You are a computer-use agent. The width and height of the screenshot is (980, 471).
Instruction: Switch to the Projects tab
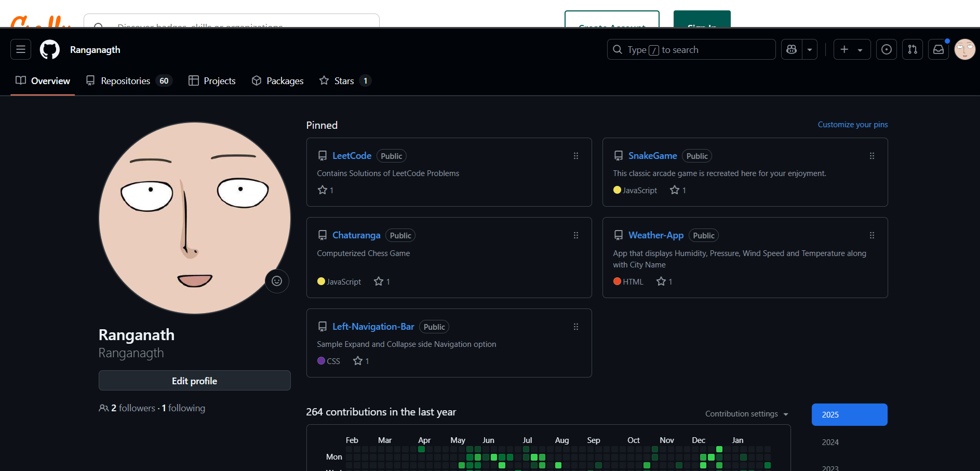212,80
